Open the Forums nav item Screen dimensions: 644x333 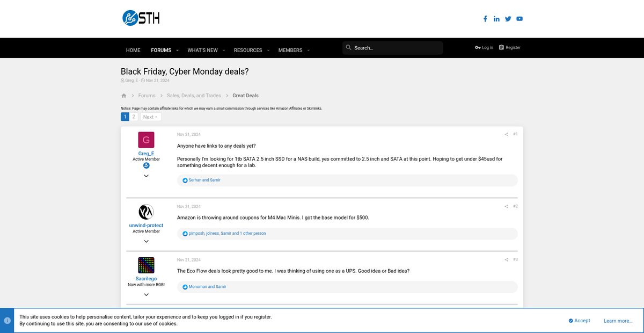coord(161,50)
